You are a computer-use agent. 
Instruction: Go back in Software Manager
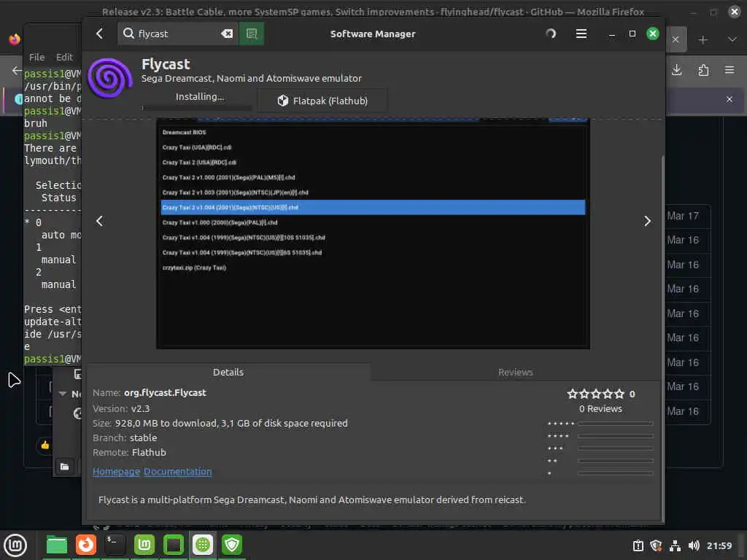(99, 34)
